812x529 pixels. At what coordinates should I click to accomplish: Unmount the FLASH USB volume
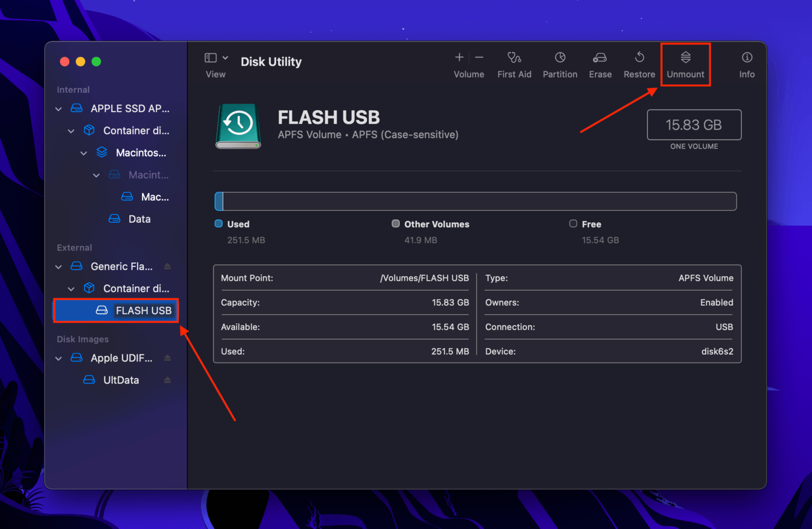[x=686, y=64]
